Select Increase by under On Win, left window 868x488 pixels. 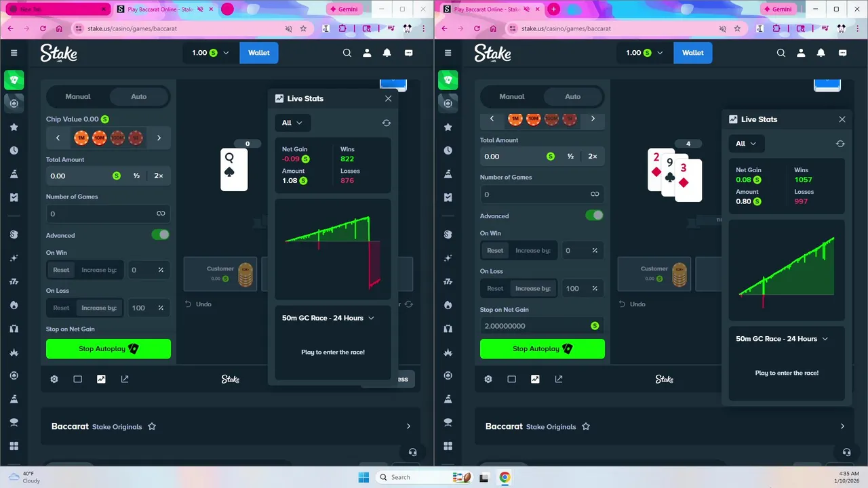coord(99,270)
